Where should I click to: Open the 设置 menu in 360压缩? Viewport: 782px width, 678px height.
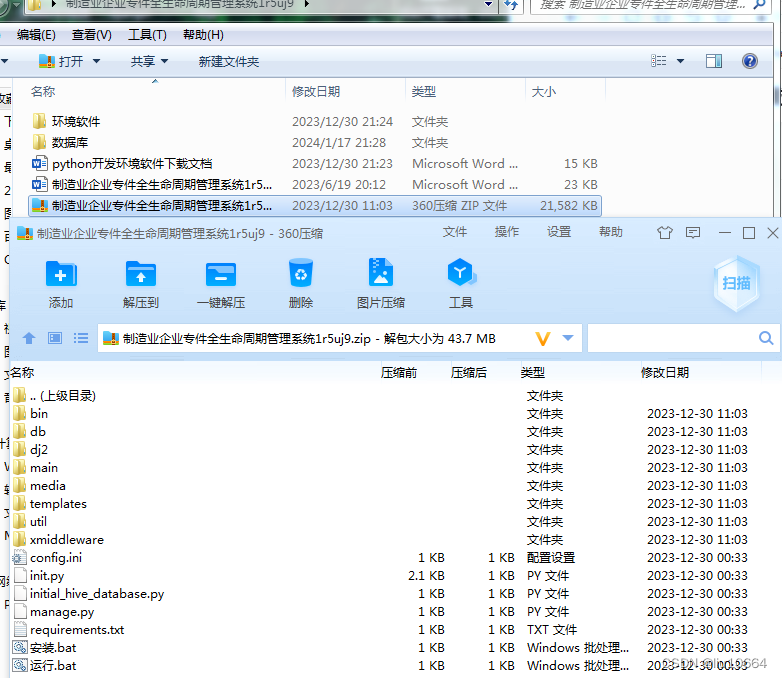click(559, 232)
